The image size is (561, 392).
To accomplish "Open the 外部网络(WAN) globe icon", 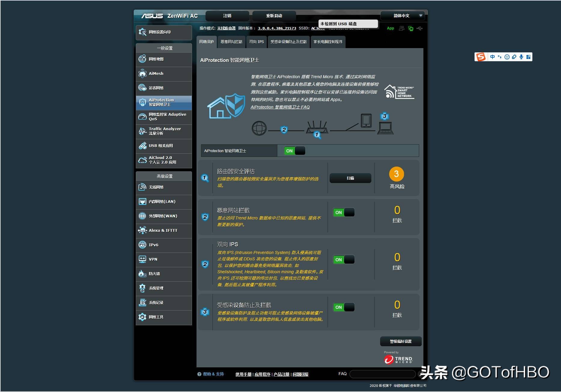I will 142,216.
